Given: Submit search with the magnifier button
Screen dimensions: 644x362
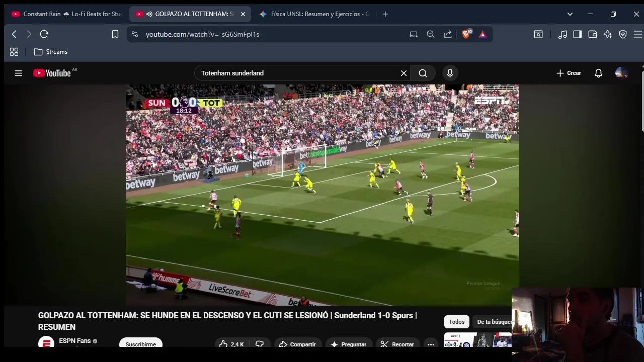Looking at the screenshot, I should pos(423,73).
